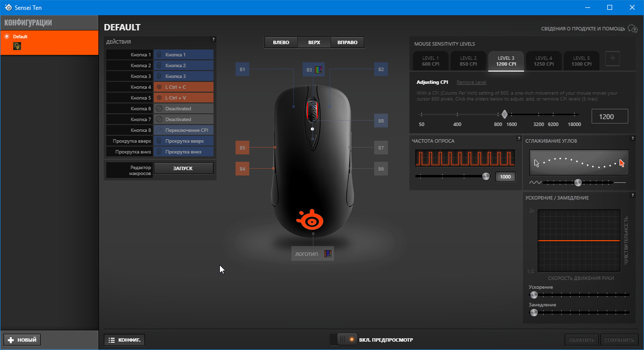This screenshot has height=350, width=644.
Task: Open the Кнопка 2 action binding
Action: (184, 66)
